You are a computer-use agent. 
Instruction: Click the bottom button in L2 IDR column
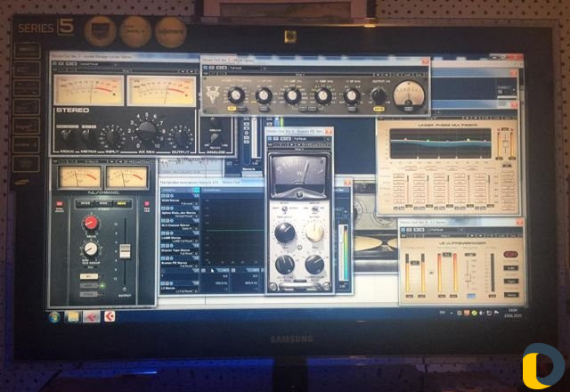(x=510, y=295)
